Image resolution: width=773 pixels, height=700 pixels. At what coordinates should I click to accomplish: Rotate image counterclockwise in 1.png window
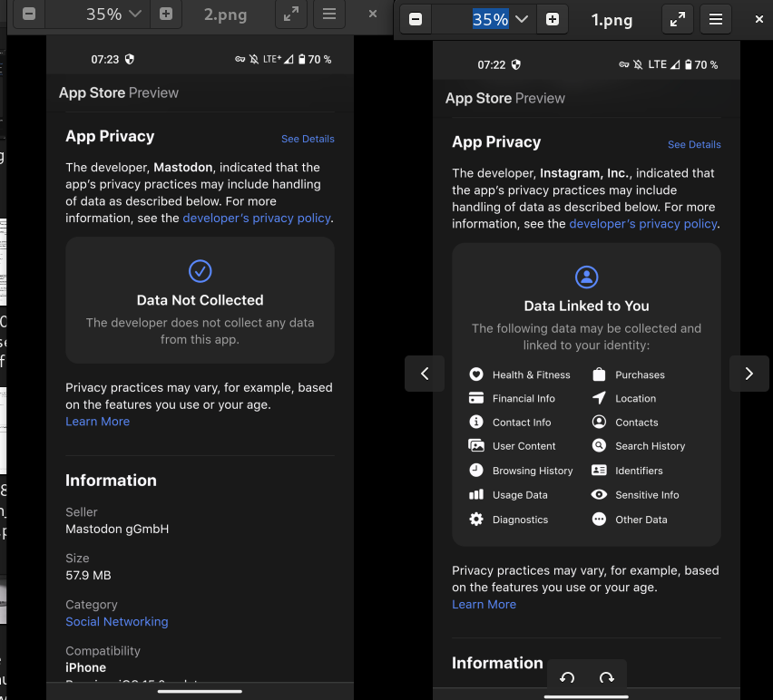(x=567, y=678)
